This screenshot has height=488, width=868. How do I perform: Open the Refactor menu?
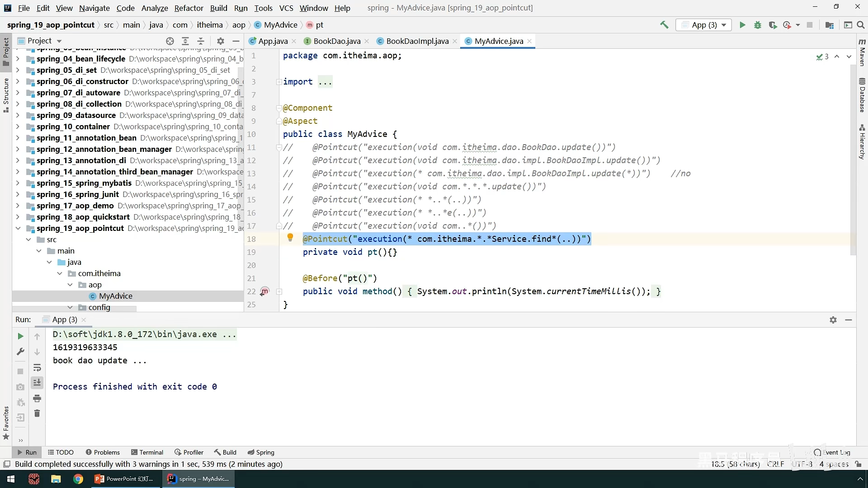[x=189, y=8]
